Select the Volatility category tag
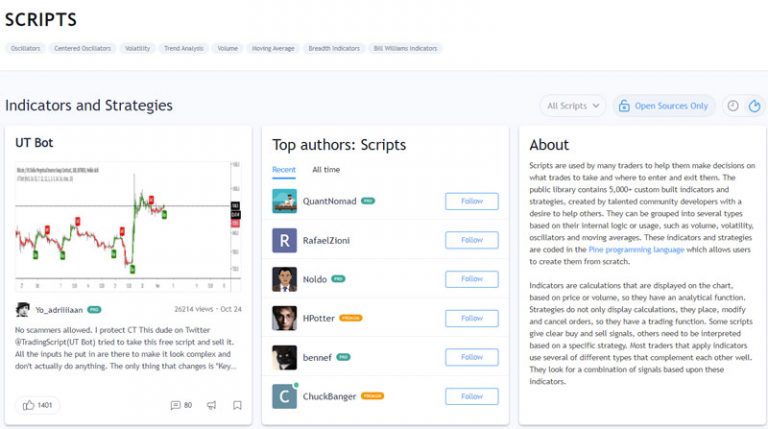Screen dimensions: 768x429 (138, 48)
